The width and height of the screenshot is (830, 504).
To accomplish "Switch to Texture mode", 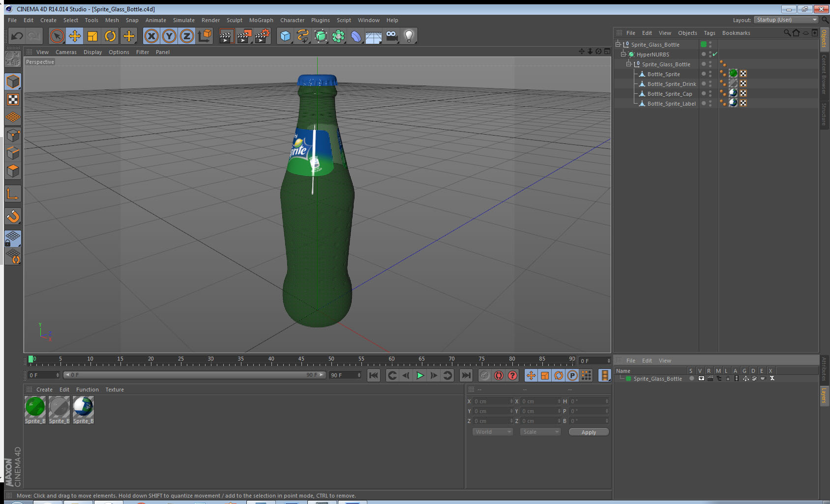I will (13, 100).
